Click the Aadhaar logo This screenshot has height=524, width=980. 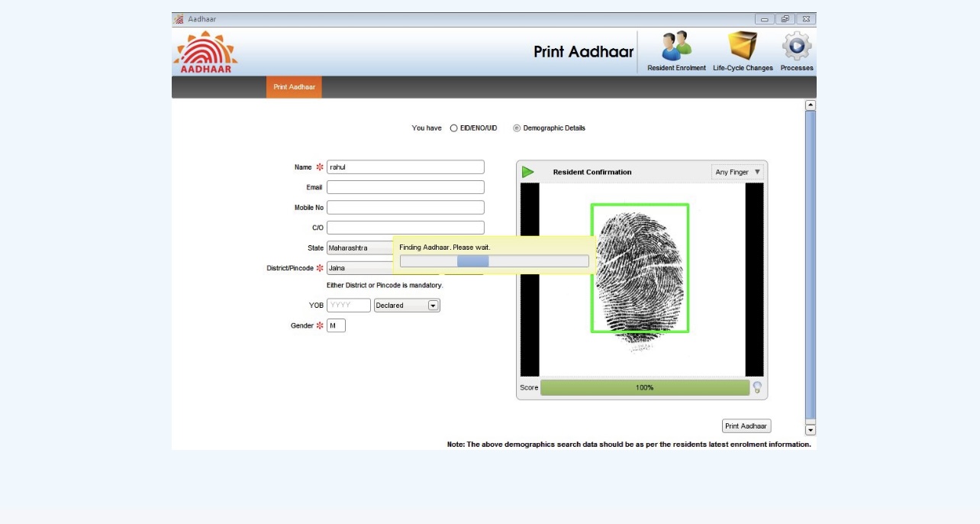[206, 52]
